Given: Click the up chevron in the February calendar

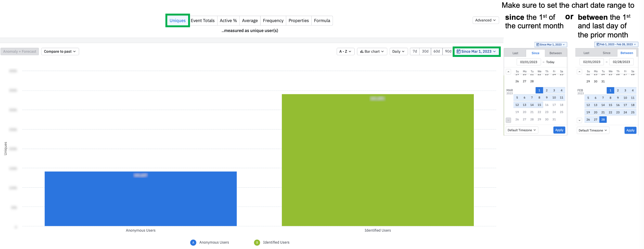Looking at the screenshot, I should [x=579, y=72].
